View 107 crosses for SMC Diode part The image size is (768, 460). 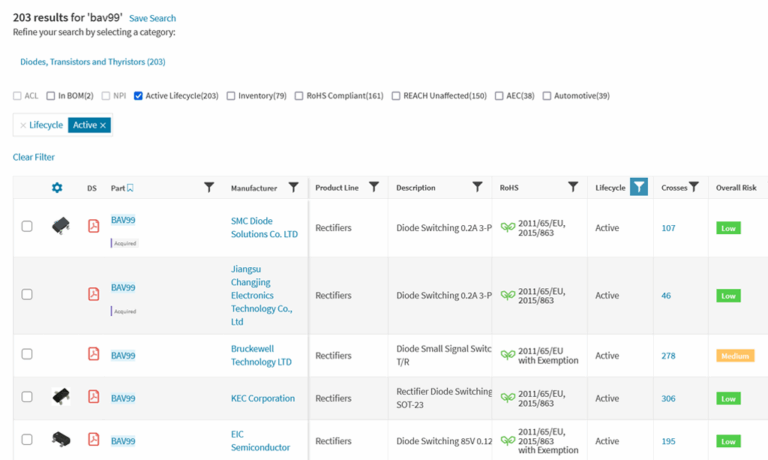click(668, 228)
